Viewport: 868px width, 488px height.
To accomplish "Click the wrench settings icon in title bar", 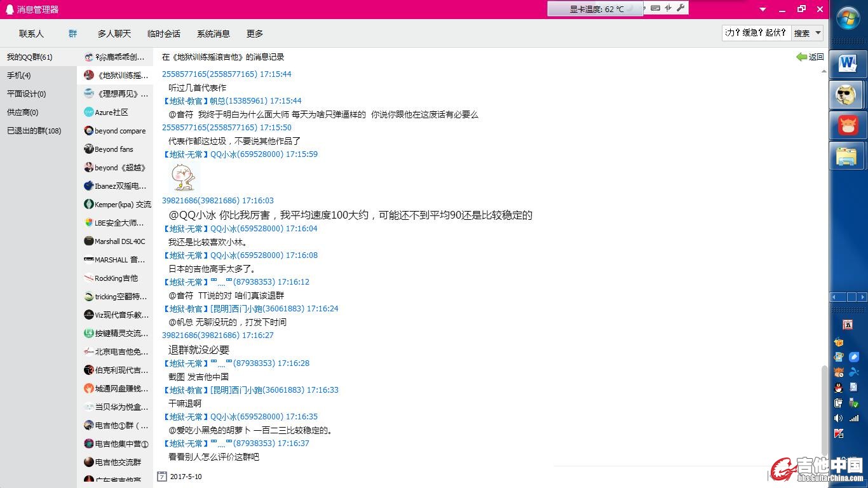I will click(681, 8).
